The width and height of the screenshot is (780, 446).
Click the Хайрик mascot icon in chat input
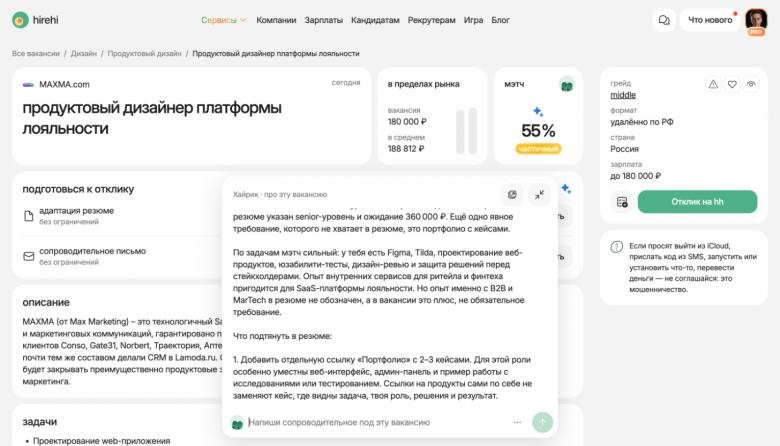[237, 423]
